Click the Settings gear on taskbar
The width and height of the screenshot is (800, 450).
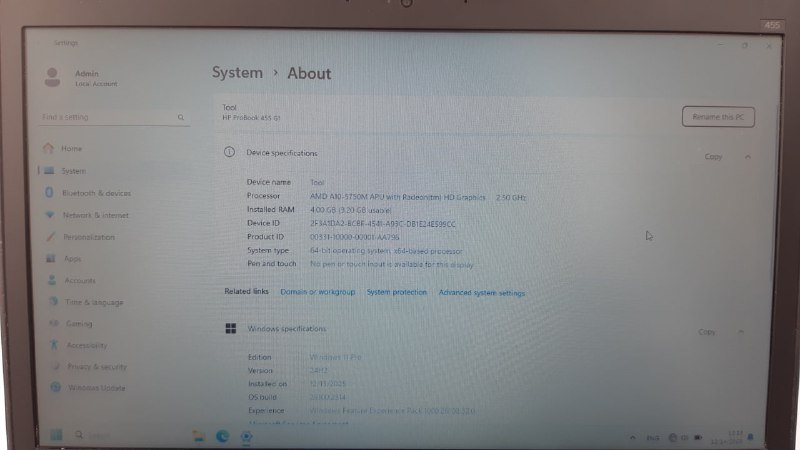click(246, 437)
